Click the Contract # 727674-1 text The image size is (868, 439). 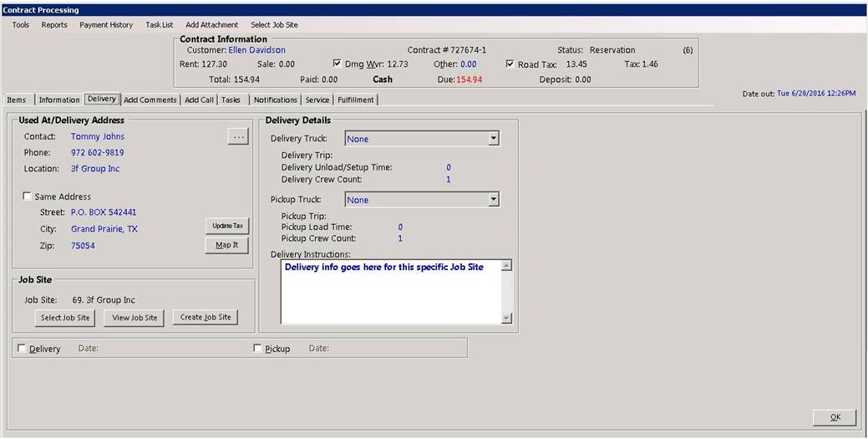point(447,50)
